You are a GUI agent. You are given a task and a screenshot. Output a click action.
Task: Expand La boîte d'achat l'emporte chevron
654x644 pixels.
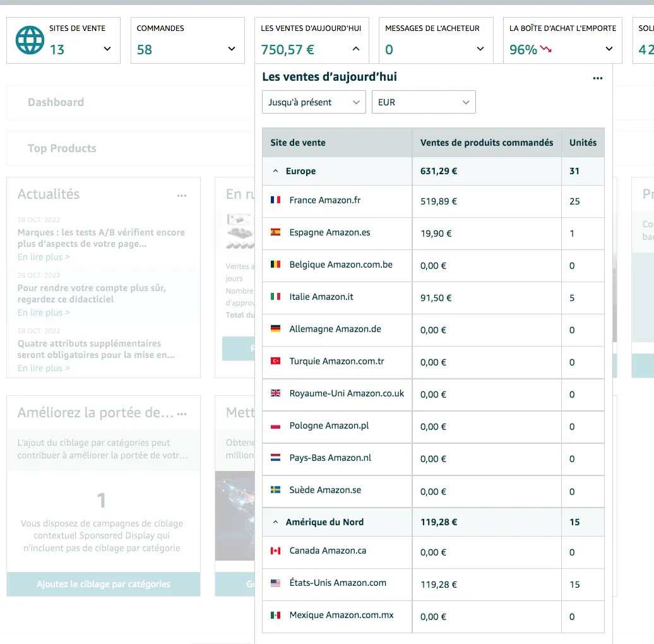click(x=609, y=49)
